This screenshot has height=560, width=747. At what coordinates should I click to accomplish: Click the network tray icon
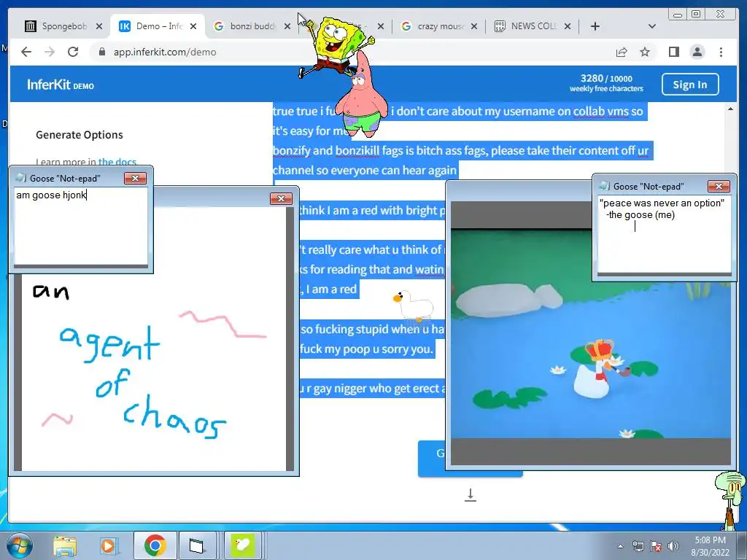tap(638, 546)
